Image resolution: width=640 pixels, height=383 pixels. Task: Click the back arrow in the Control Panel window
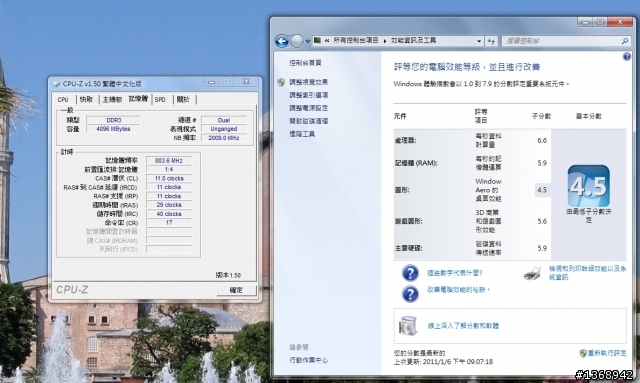[x=282, y=41]
